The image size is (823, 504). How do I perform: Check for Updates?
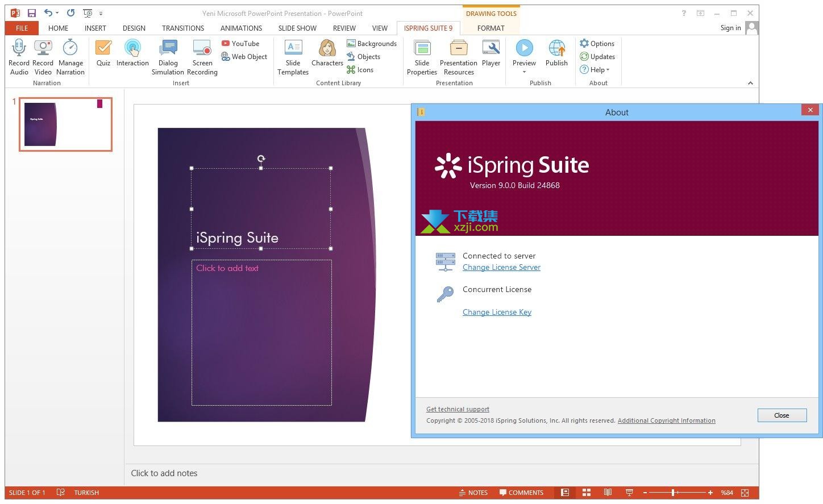(597, 56)
